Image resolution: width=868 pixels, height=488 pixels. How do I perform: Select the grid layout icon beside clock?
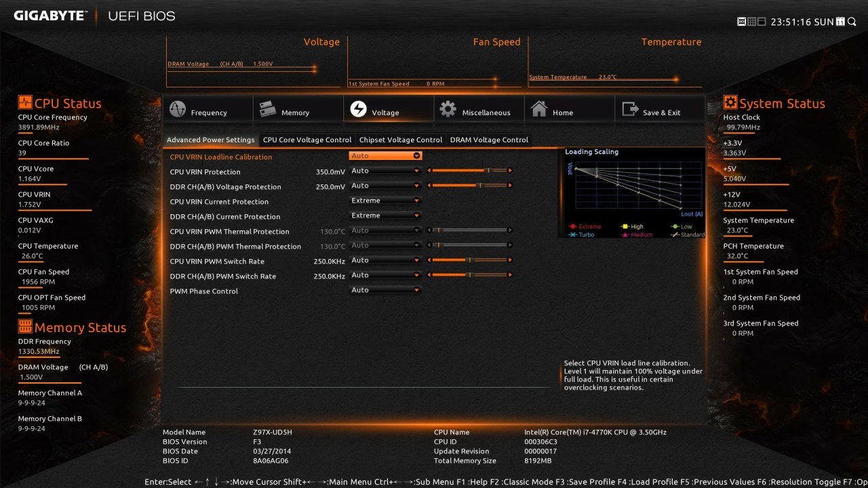tap(751, 22)
